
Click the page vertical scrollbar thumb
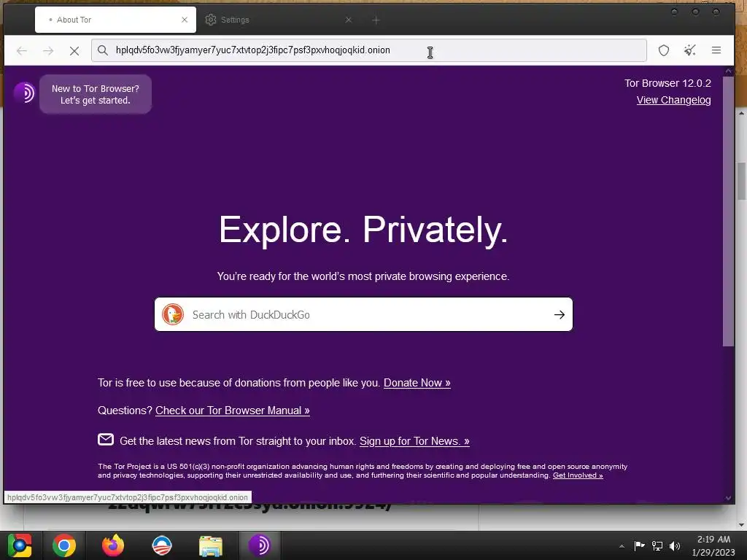point(728,211)
